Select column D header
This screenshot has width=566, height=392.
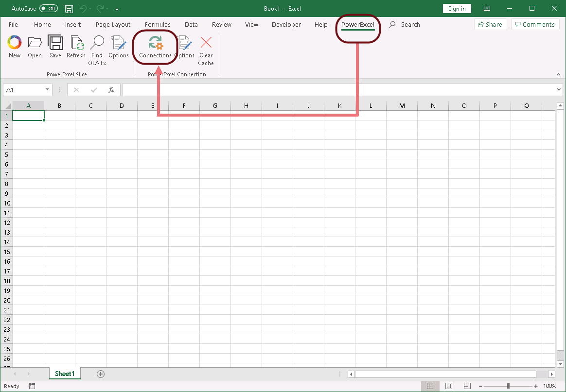122,106
